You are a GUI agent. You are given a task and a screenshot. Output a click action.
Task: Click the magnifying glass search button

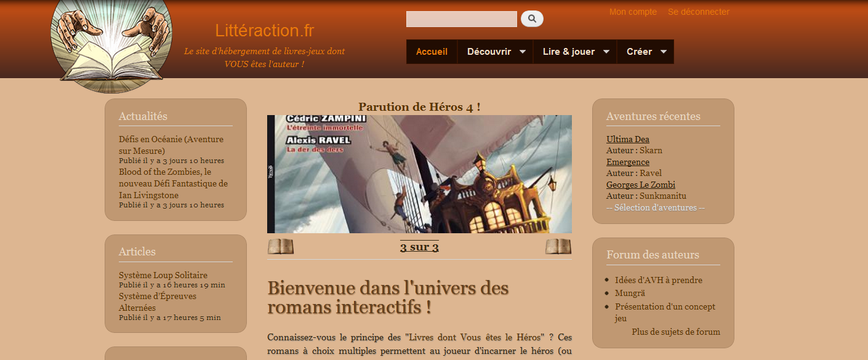point(532,19)
